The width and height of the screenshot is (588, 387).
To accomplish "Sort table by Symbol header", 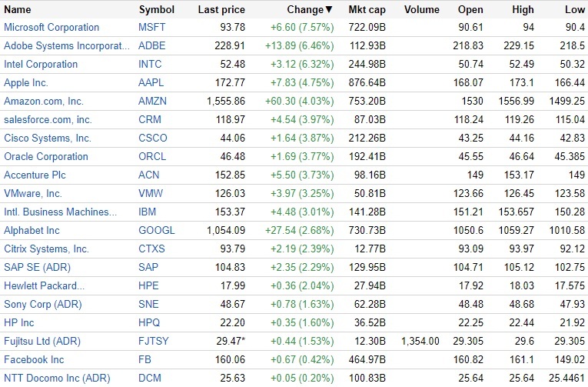I will (x=156, y=10).
